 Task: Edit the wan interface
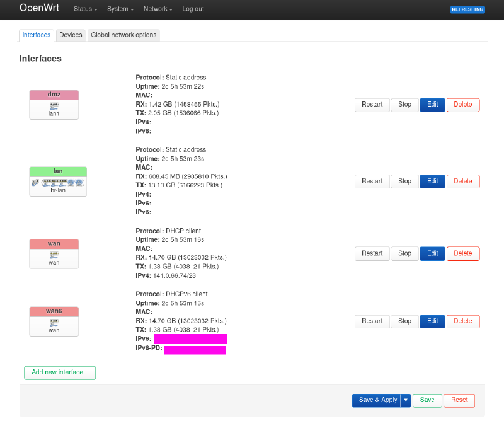coord(432,253)
